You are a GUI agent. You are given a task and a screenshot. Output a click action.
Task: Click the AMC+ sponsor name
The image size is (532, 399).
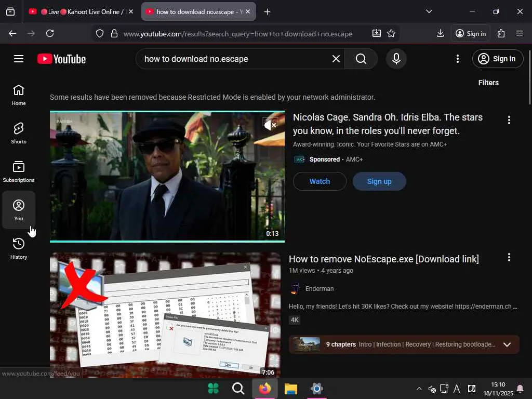(354, 159)
